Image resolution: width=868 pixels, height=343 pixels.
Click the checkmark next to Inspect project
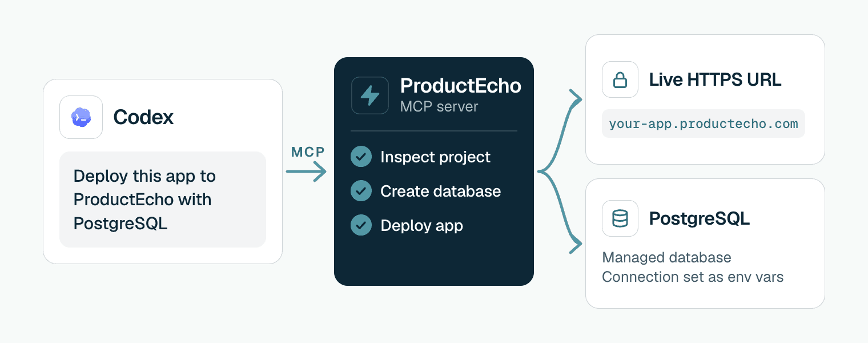(x=361, y=157)
